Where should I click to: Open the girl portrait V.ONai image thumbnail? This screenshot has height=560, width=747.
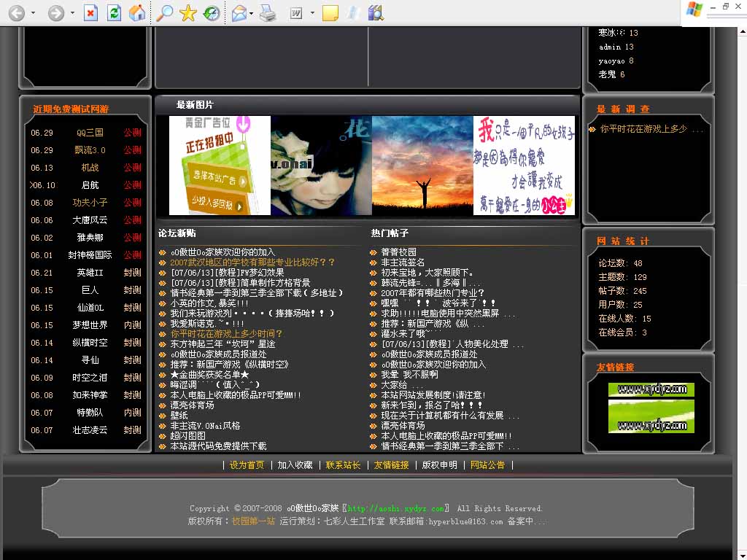[321, 166]
